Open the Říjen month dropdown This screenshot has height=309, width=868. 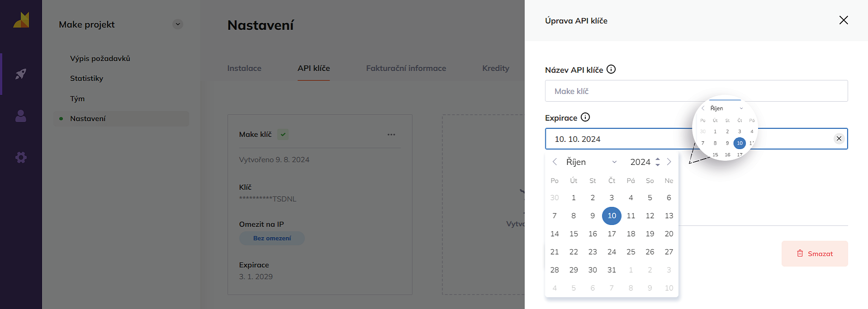pos(591,162)
